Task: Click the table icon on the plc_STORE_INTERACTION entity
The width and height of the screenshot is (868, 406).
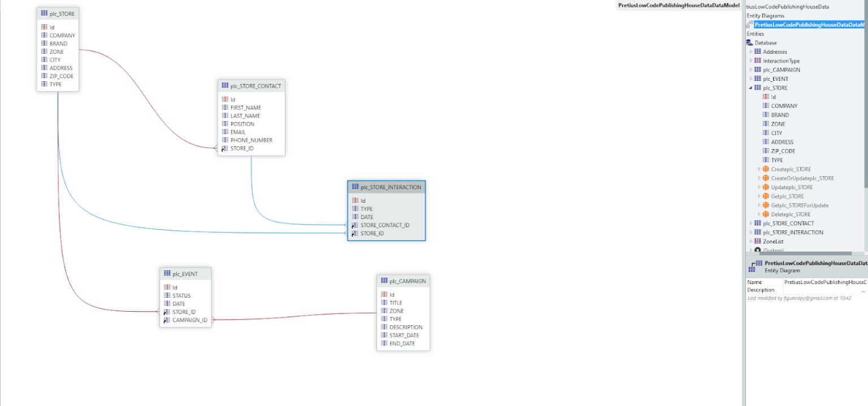Action: pos(354,186)
